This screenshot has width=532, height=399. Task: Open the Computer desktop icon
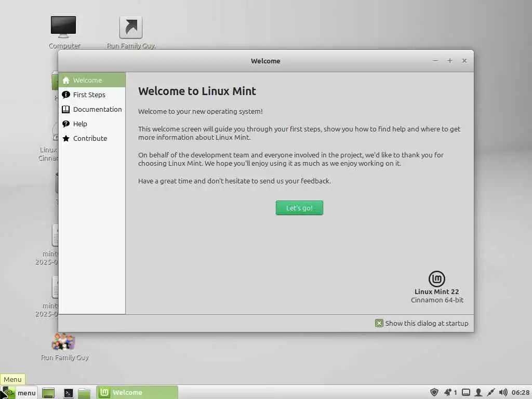click(x=63, y=27)
